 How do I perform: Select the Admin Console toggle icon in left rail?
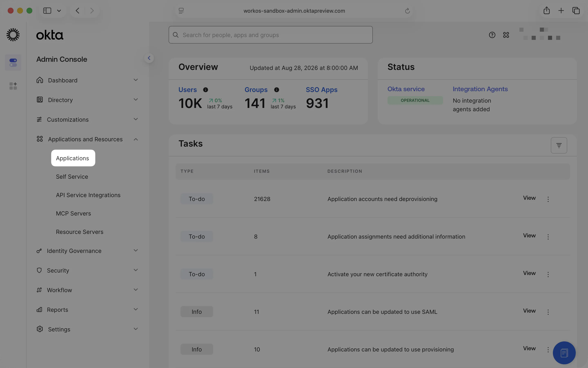coord(13,63)
